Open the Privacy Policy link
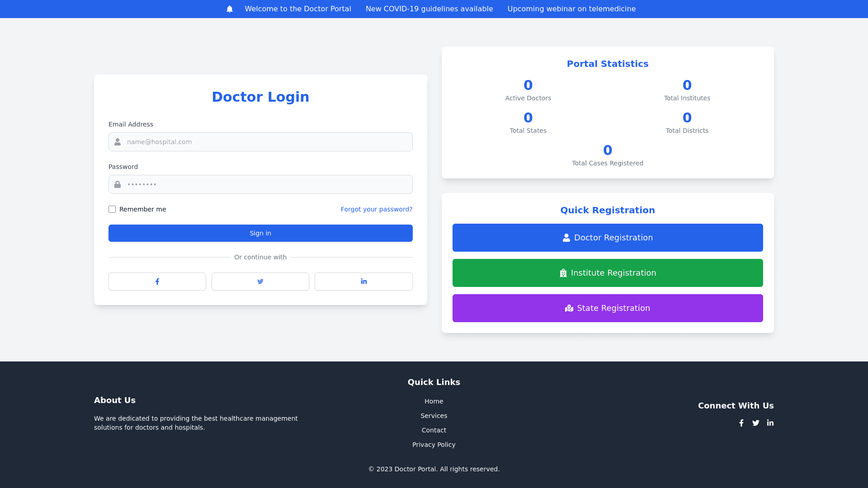This screenshot has width=868, height=488. coord(434,445)
